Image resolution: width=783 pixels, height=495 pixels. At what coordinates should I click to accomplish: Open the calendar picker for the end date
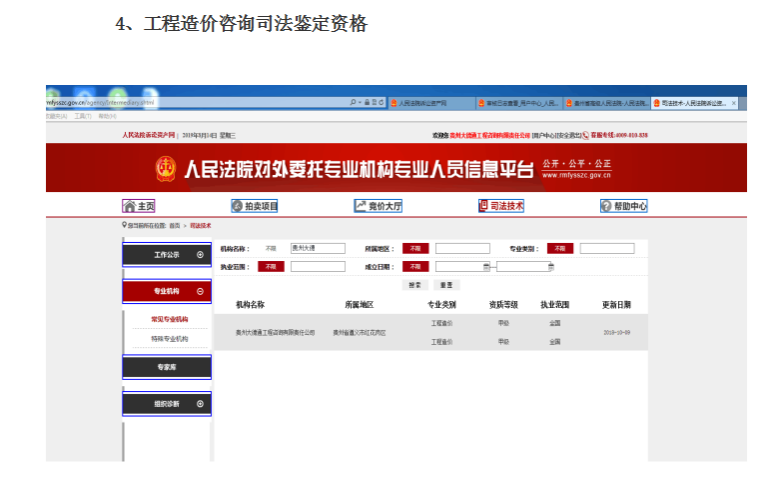(x=551, y=267)
